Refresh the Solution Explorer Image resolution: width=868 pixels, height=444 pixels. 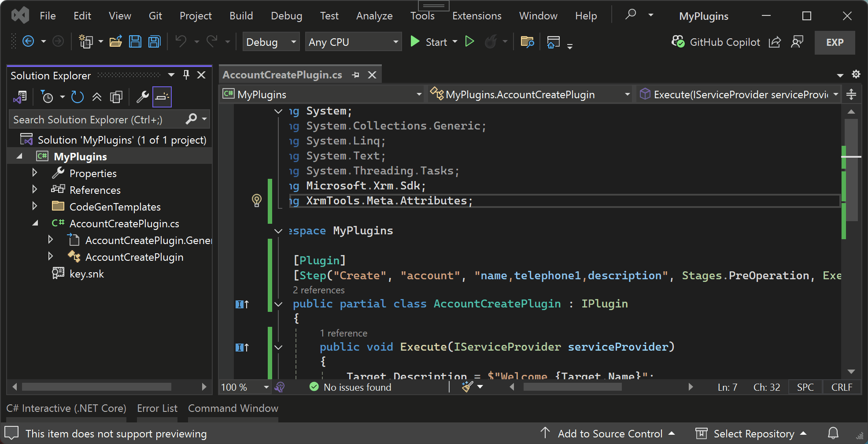pyautogui.click(x=78, y=97)
